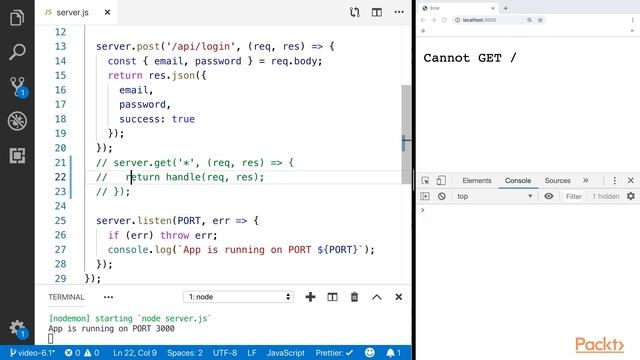Image resolution: width=640 pixels, height=360 pixels.
Task: Close the server.js tab
Action: [107, 12]
